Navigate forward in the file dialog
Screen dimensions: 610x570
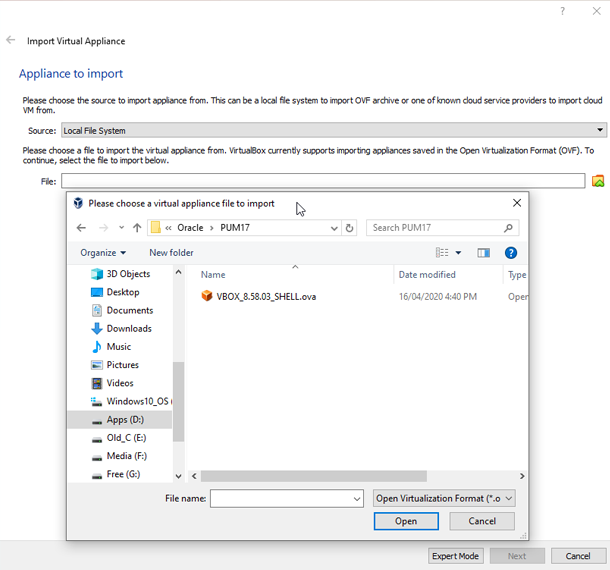[x=103, y=228]
